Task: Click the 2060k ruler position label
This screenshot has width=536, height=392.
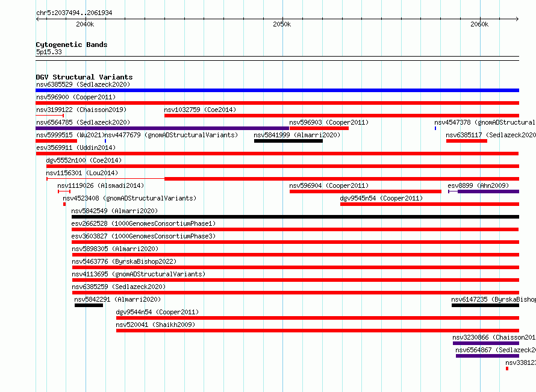Action: (x=479, y=24)
